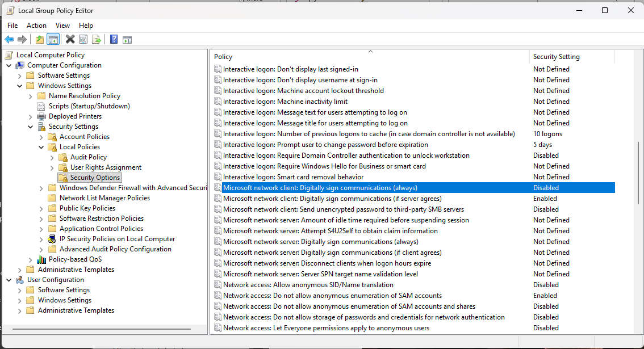The image size is (644, 349).
Task: Expand the Account Policies node
Action: click(41, 137)
